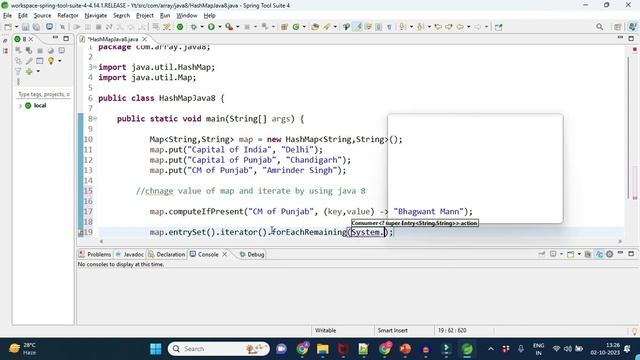Minimize the Boot Dashboard view
The width and height of the screenshot is (640, 360).
[x=56, y=38]
